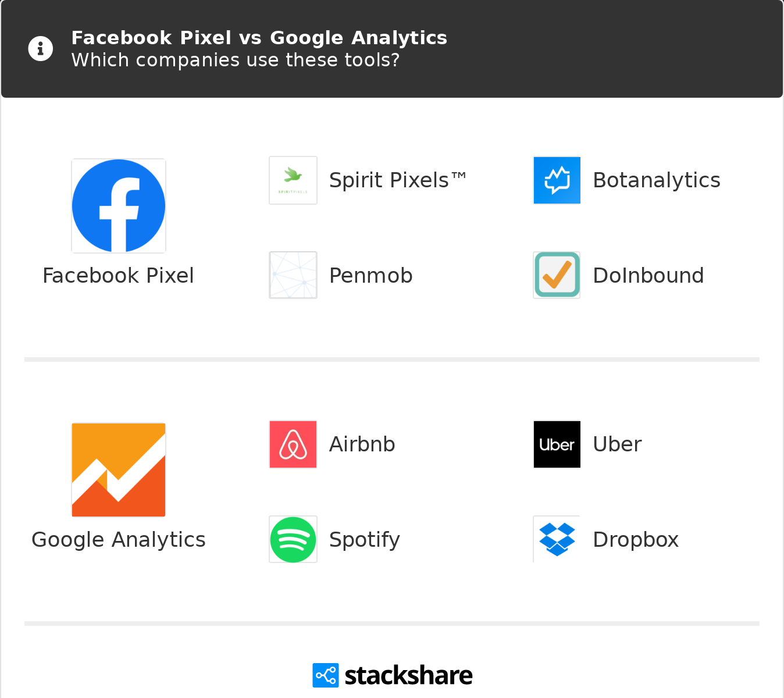Click the black Uber logo icon

[x=557, y=444]
